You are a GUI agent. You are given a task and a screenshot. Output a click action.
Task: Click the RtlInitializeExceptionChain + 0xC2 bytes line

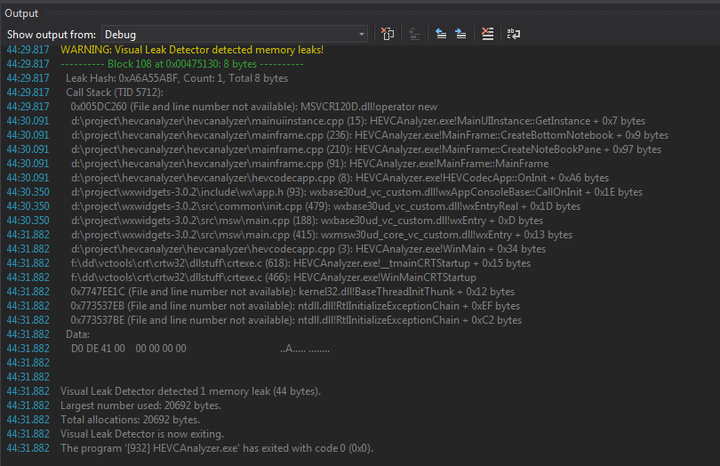click(296, 320)
